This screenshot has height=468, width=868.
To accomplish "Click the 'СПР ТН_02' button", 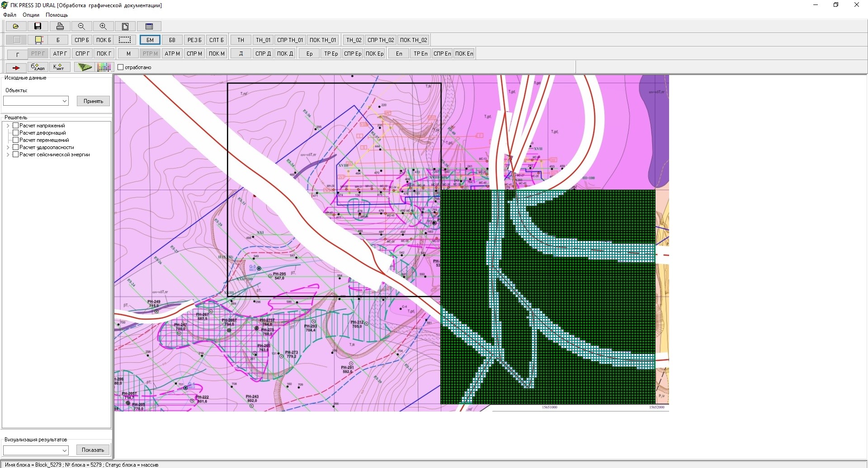I will pyautogui.click(x=381, y=40).
